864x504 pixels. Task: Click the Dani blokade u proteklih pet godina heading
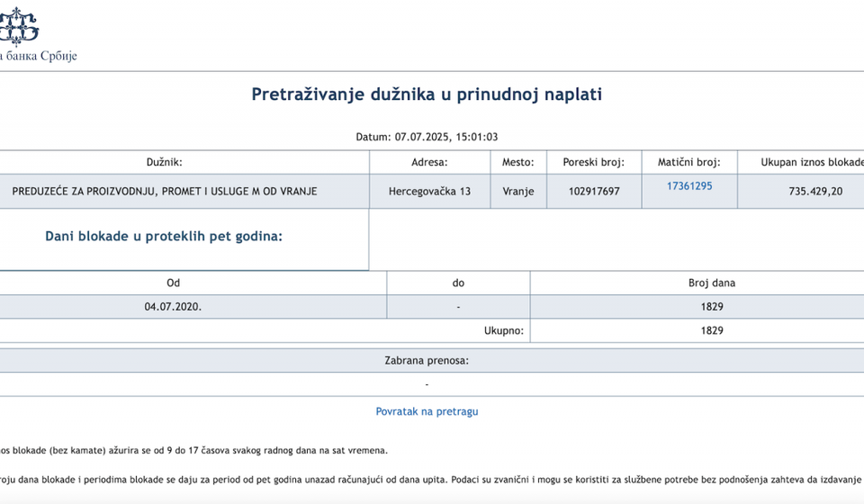tap(164, 237)
